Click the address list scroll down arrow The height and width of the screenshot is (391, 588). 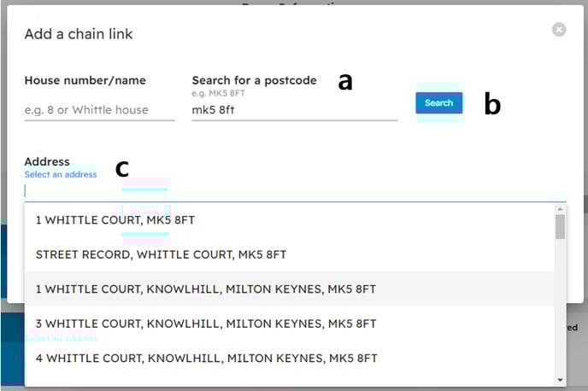tap(560, 380)
